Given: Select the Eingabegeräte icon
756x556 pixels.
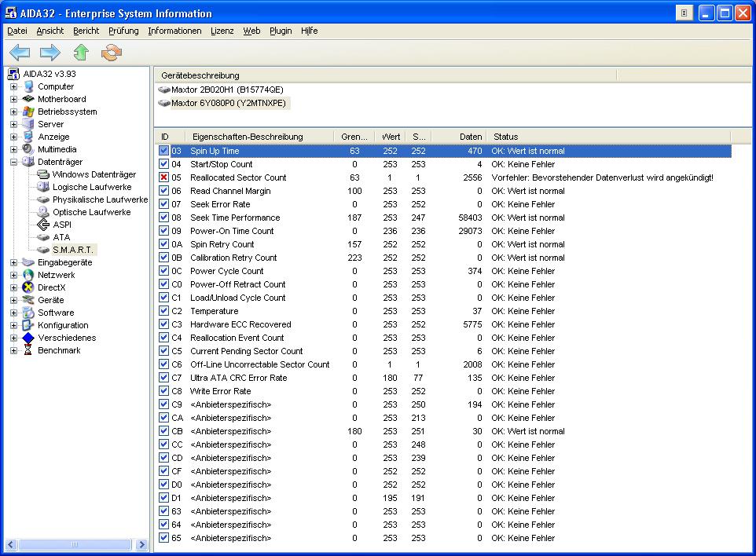Looking at the screenshot, I should (28, 262).
